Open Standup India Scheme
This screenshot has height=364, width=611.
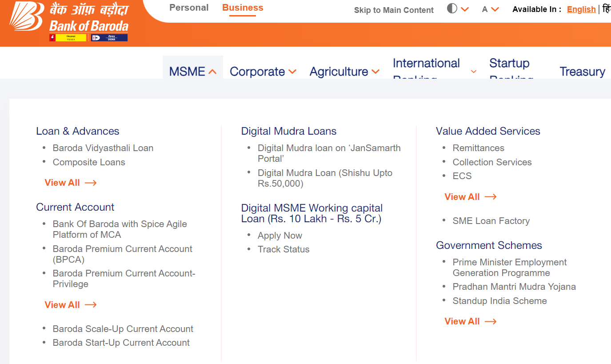pyautogui.click(x=500, y=301)
